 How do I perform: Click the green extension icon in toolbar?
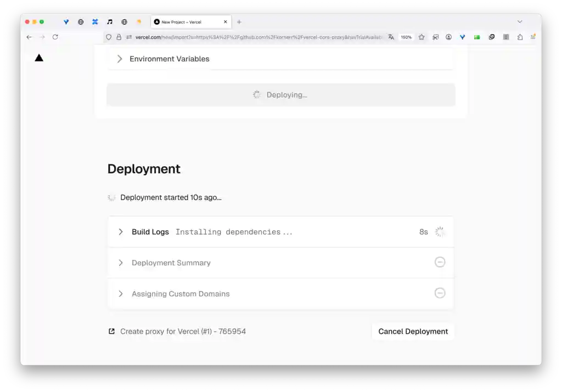pos(477,37)
